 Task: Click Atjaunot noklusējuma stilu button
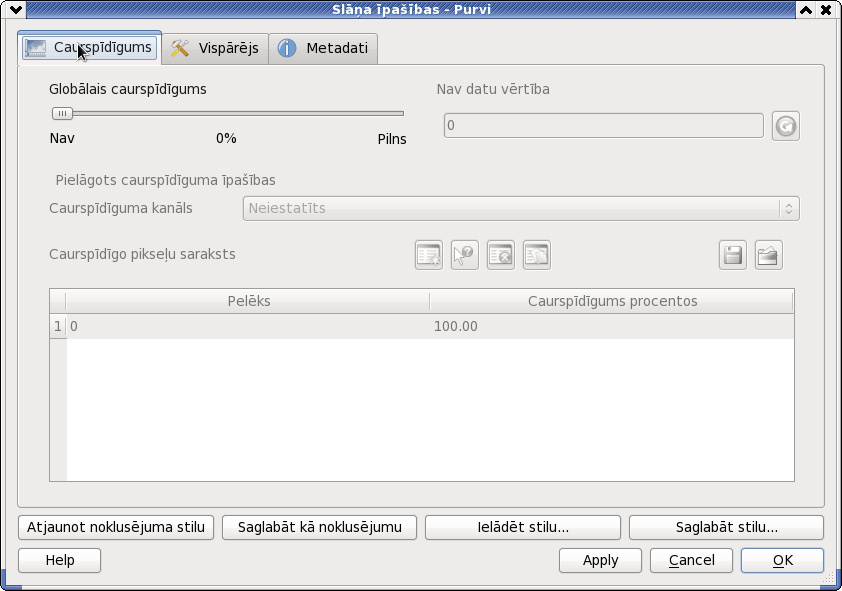pyautogui.click(x=116, y=527)
